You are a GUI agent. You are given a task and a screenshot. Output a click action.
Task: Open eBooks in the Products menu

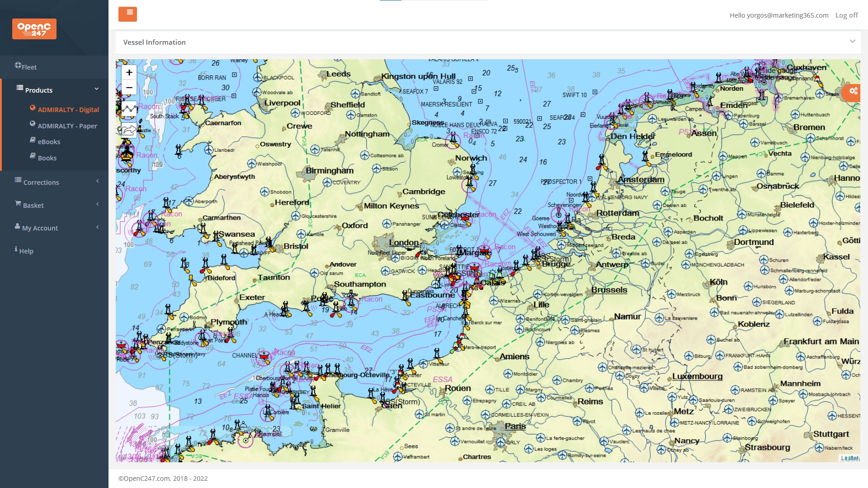(49, 141)
